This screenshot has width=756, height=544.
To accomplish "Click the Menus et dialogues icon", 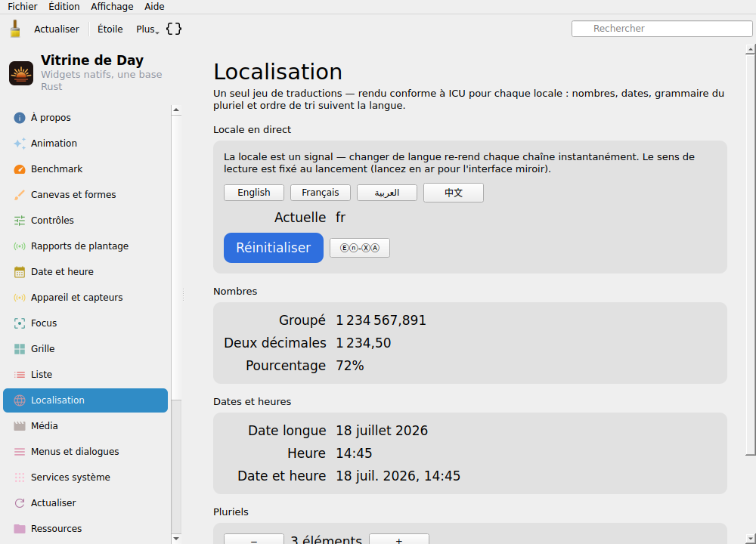I will (20, 452).
